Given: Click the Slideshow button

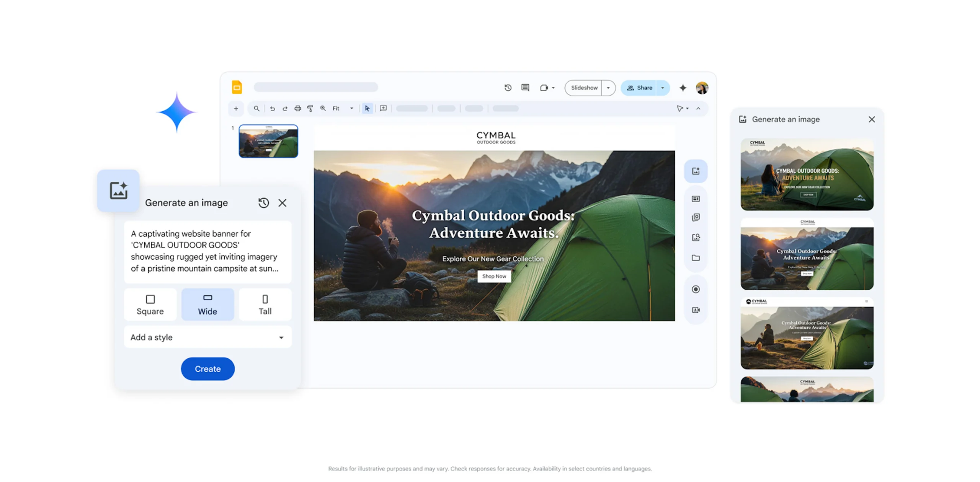Looking at the screenshot, I should click(x=584, y=88).
